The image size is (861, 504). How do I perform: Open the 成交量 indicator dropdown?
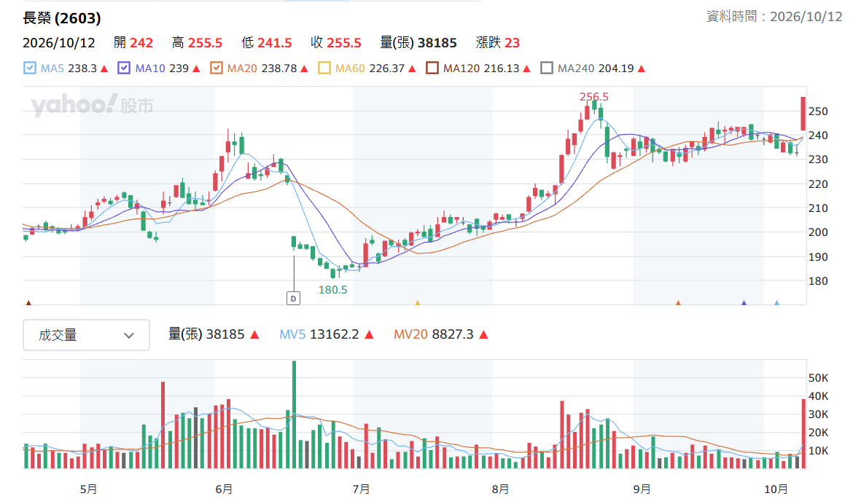(x=86, y=335)
